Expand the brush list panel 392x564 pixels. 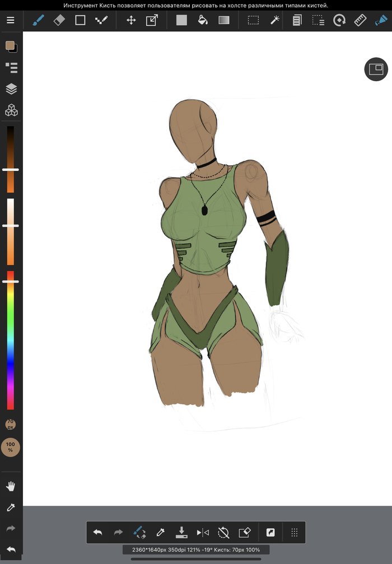click(x=11, y=68)
